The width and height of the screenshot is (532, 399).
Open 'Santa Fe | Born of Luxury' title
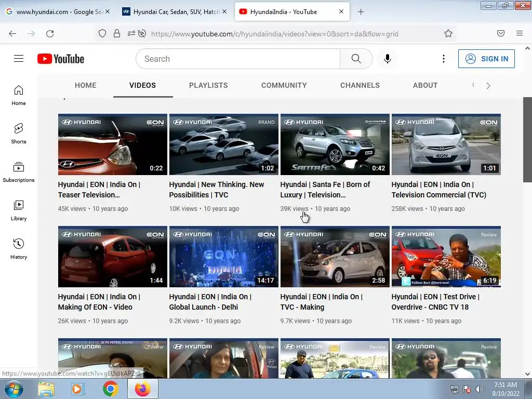325,190
